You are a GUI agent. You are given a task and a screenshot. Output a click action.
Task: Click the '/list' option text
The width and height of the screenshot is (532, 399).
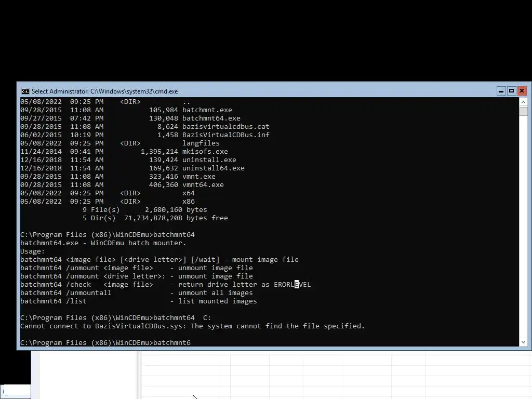pyautogui.click(x=76, y=301)
